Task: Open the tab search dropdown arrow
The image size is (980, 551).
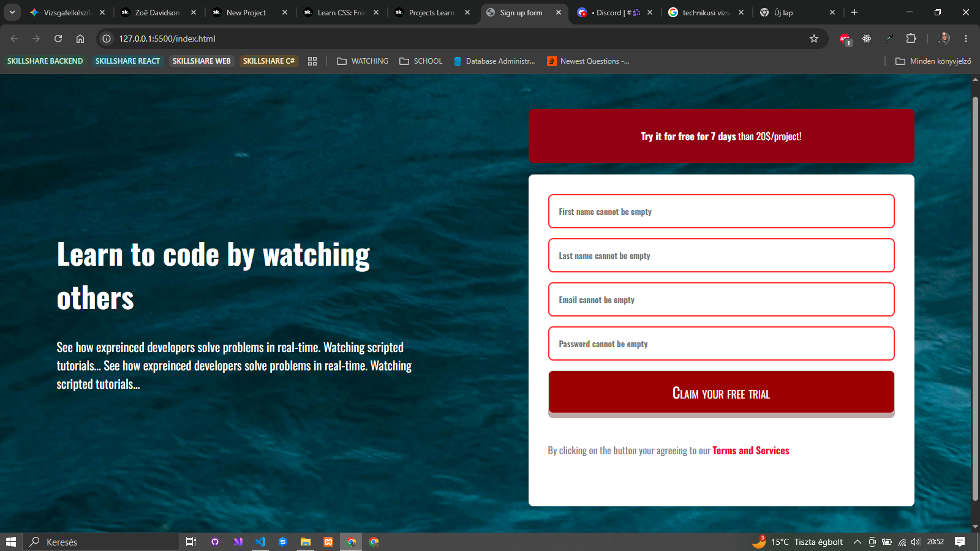Action: [x=12, y=12]
